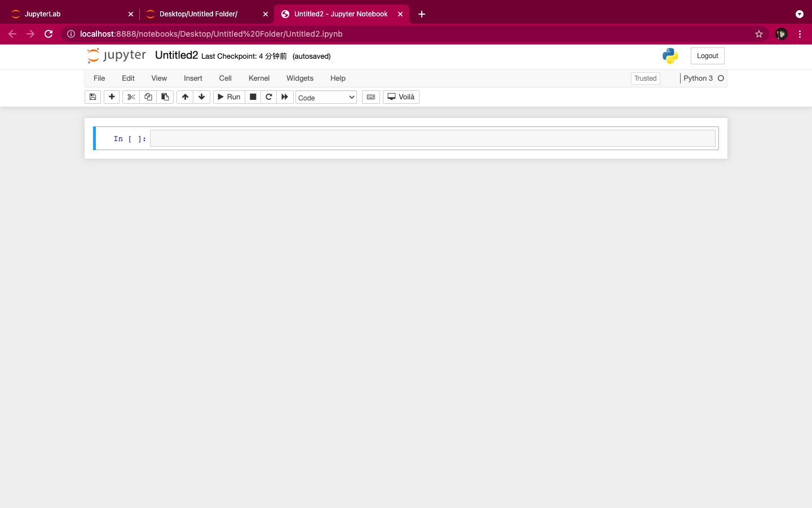Paste cell from clipboard

point(165,97)
